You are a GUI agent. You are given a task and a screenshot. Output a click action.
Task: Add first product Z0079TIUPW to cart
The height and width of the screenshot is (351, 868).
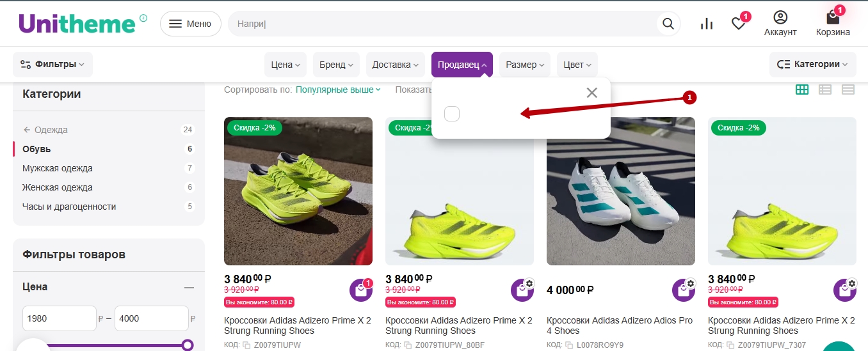(x=361, y=290)
